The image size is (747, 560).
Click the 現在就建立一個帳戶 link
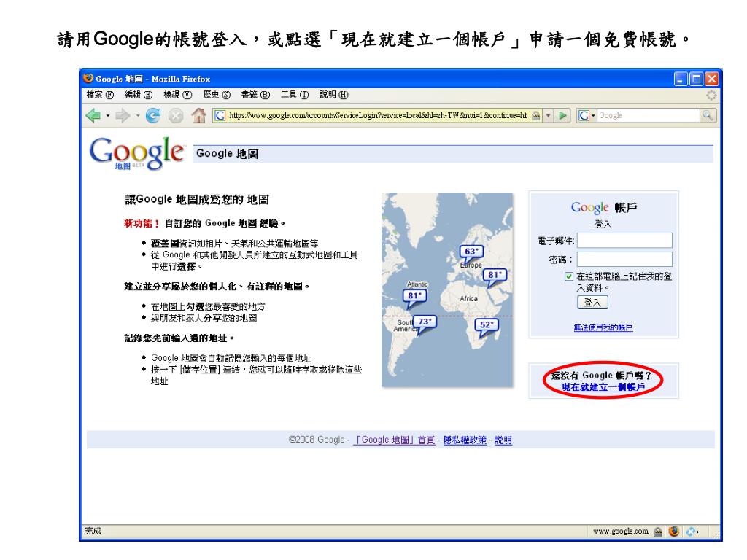click(603, 387)
